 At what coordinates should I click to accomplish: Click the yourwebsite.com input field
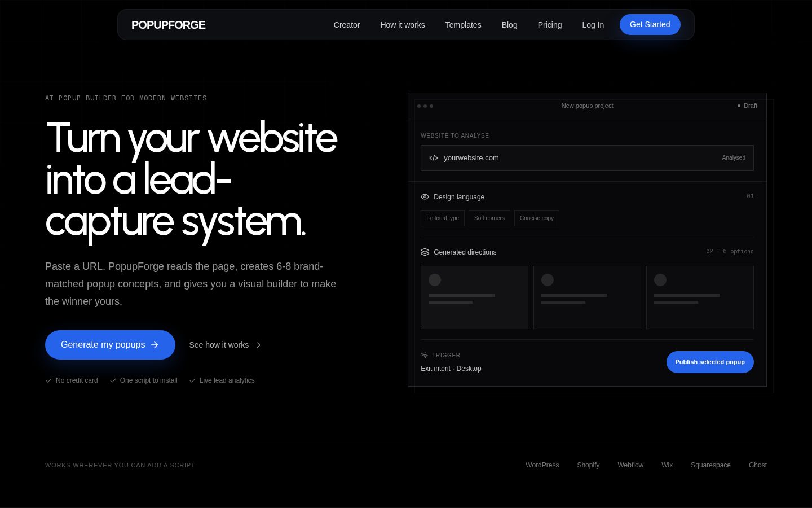[587, 158]
